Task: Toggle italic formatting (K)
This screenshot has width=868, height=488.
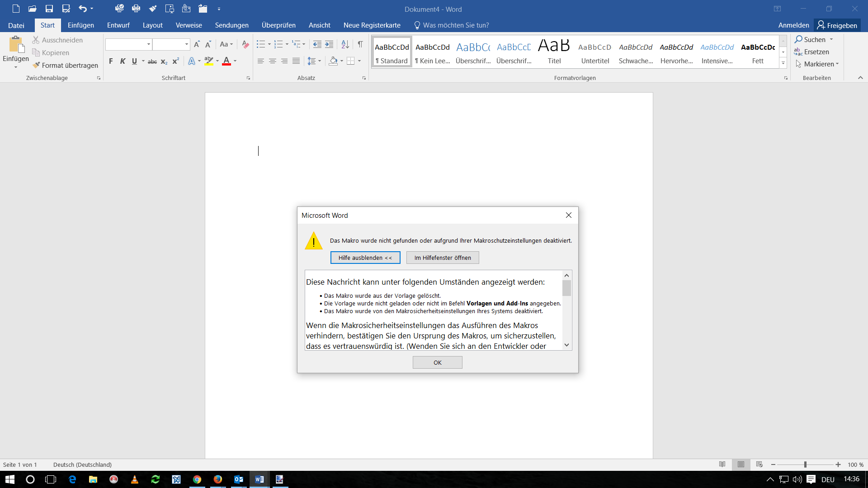Action: pyautogui.click(x=123, y=61)
